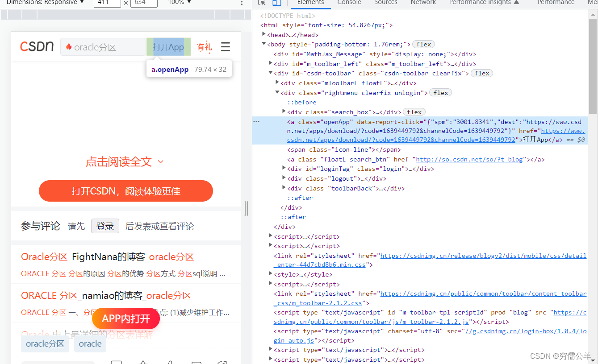This screenshot has width=598, height=364.
Task: Click the 打开CSDN，阅读体验更佳 button
Action: [126, 191]
